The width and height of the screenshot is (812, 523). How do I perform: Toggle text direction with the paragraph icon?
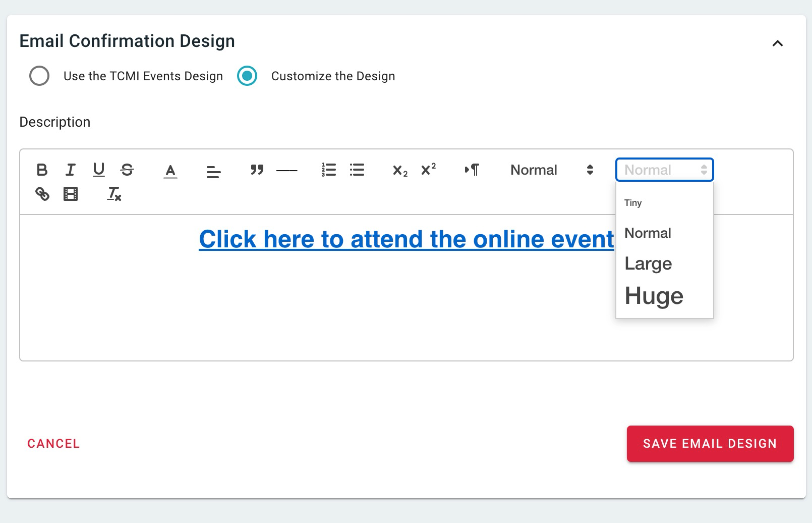[472, 170]
